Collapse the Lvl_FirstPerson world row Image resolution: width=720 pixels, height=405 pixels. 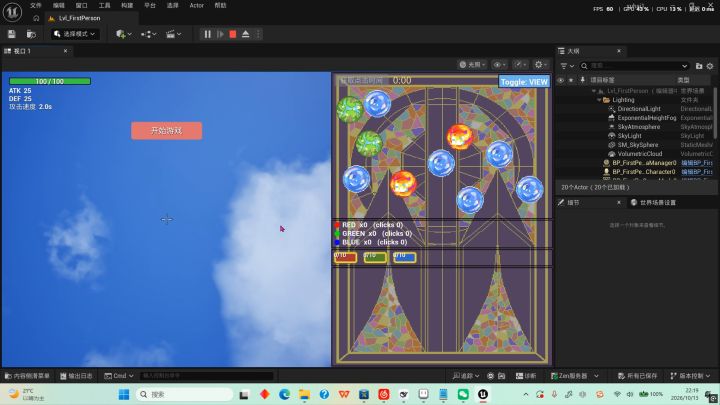click(x=593, y=91)
